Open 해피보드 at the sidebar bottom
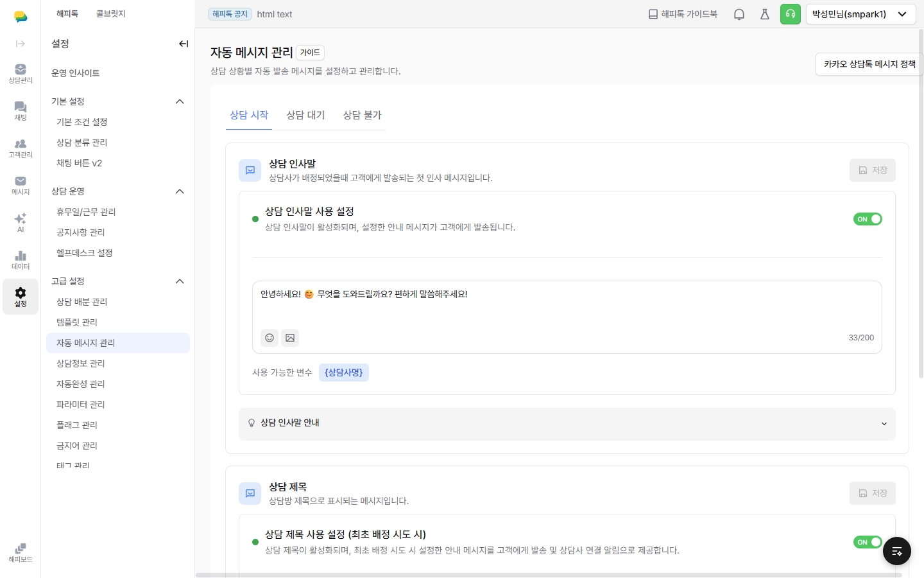924x578 pixels. click(x=21, y=552)
